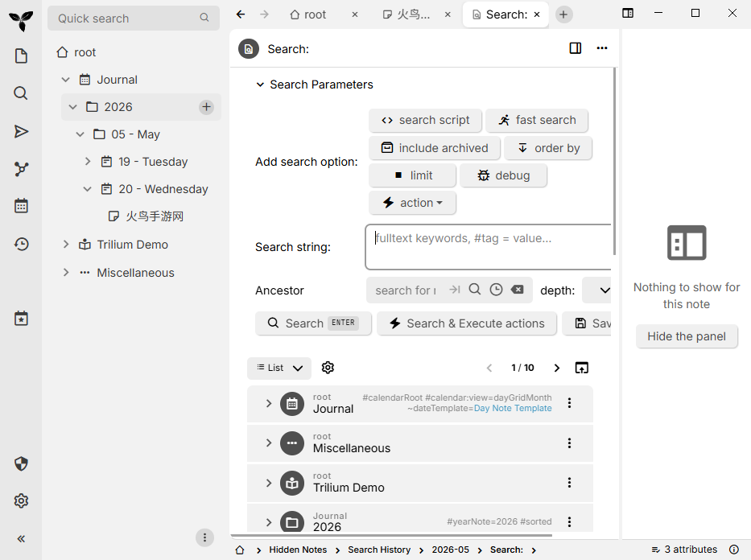Open the note map launcher icon
The image size is (751, 560).
(x=21, y=169)
